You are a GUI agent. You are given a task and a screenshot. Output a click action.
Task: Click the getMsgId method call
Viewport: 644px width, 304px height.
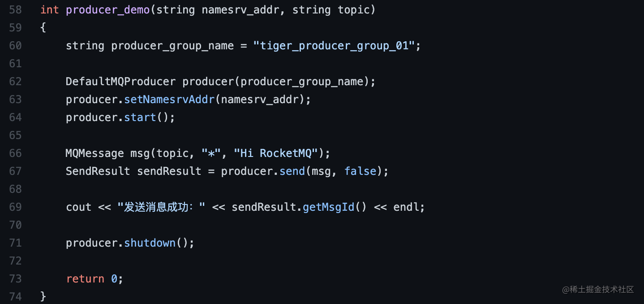328,207
